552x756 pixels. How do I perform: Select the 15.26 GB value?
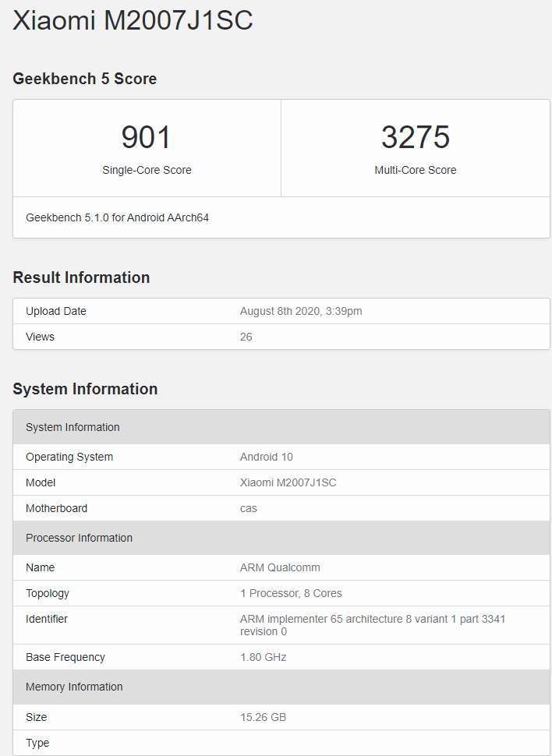(264, 718)
